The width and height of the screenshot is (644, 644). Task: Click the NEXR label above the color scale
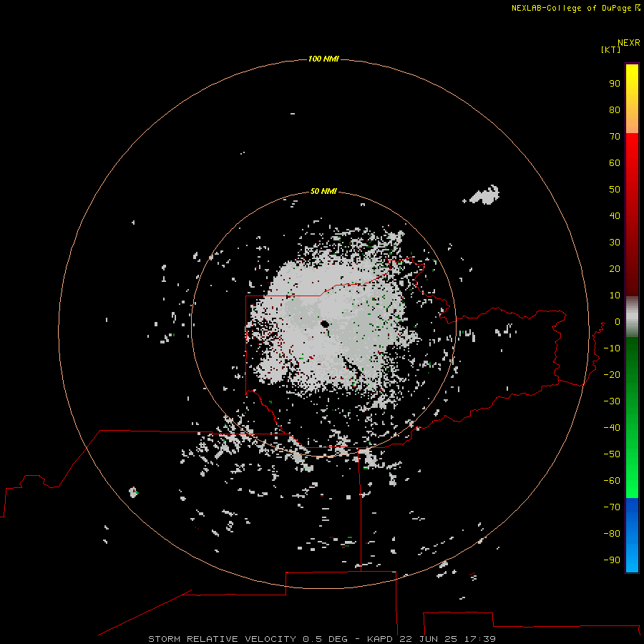pyautogui.click(x=629, y=43)
